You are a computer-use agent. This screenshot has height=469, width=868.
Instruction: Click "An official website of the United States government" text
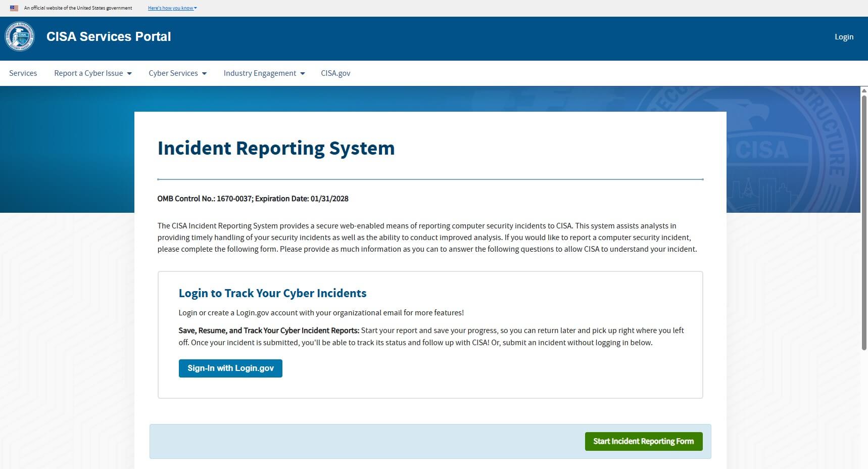coord(78,8)
